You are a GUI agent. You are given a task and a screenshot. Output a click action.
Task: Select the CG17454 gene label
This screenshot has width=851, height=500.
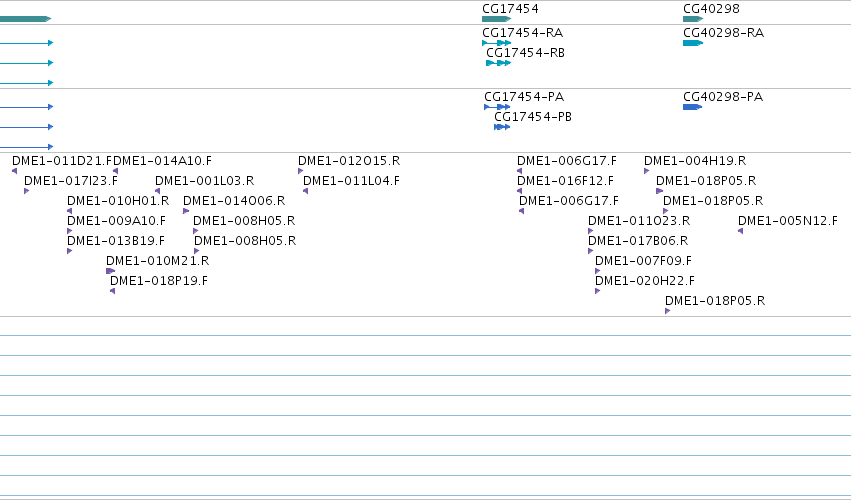pos(510,9)
